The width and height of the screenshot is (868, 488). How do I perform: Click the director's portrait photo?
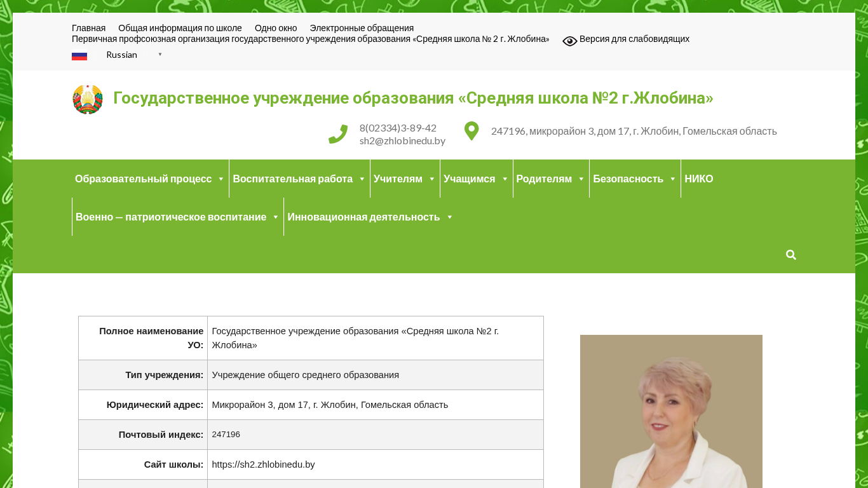[671, 413]
